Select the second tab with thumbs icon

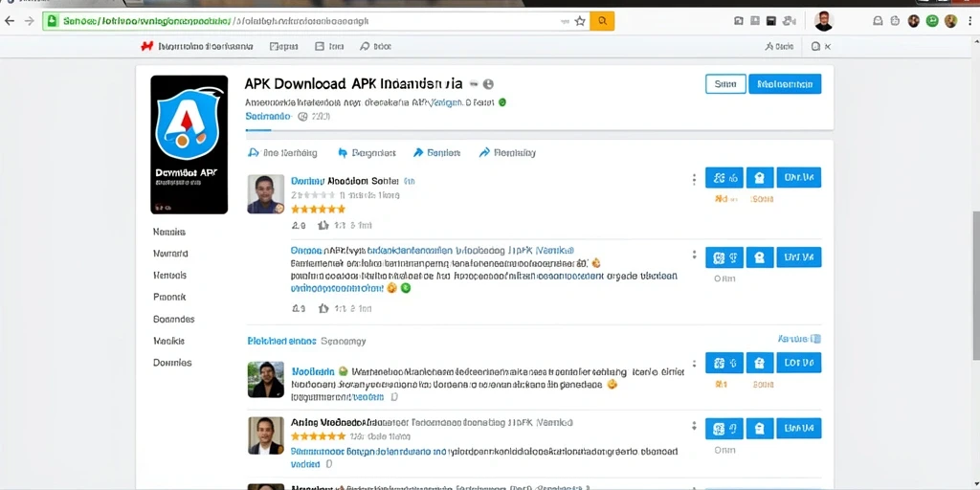tap(367, 152)
